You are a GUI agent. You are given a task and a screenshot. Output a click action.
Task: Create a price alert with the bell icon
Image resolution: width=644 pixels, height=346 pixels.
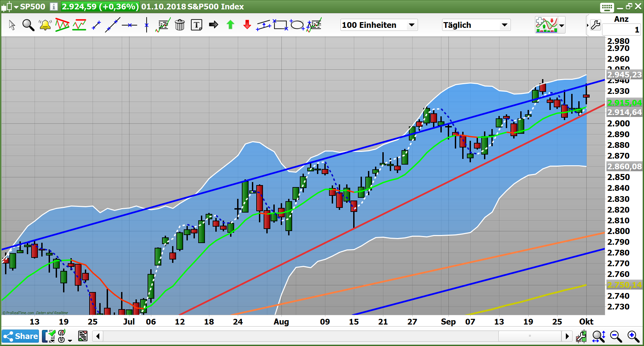(45, 25)
